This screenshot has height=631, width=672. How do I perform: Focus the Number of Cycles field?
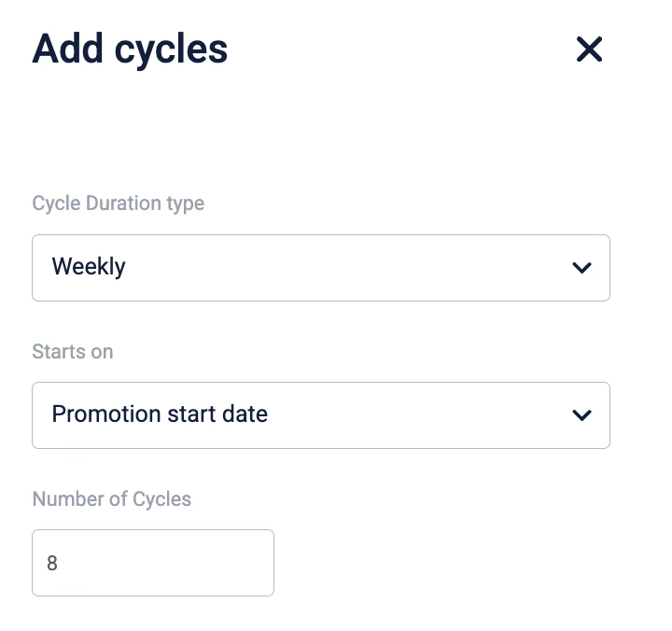[153, 563]
